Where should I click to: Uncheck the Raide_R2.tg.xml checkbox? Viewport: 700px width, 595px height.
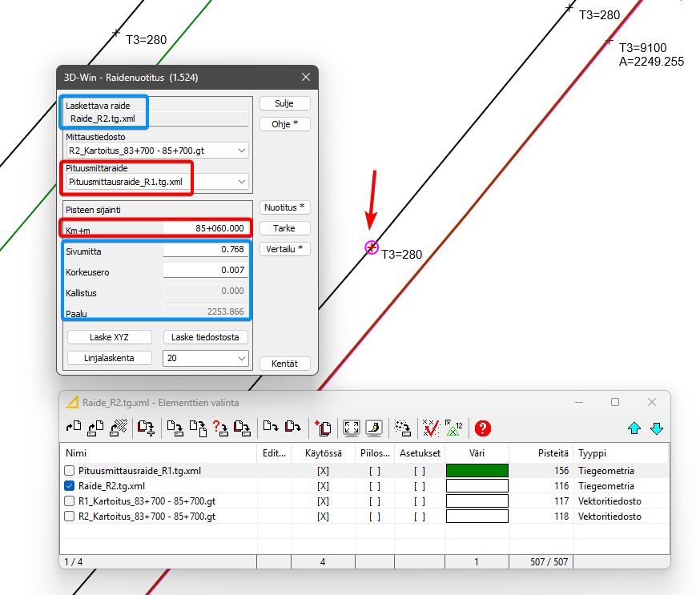[70, 486]
